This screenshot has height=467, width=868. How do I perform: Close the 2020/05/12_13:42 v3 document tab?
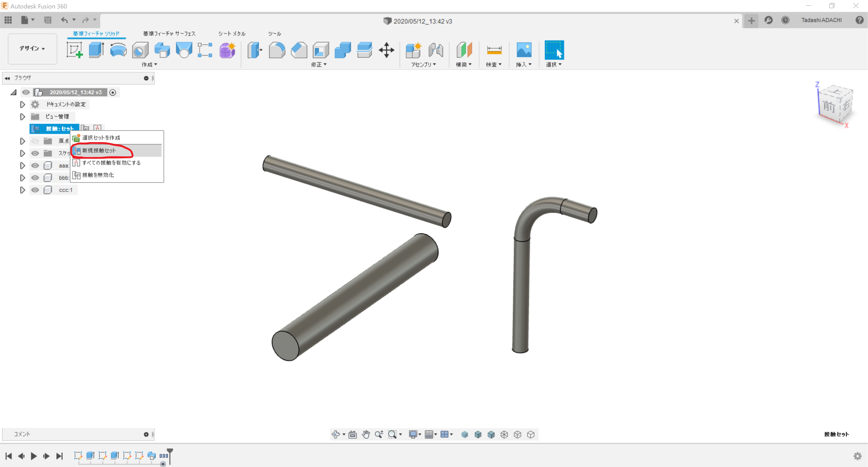click(x=736, y=21)
